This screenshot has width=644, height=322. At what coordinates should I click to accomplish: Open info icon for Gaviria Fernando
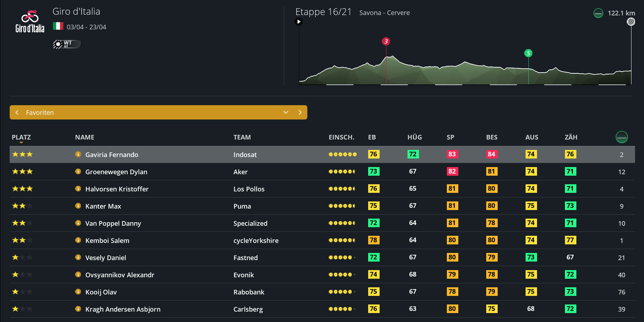[78, 154]
